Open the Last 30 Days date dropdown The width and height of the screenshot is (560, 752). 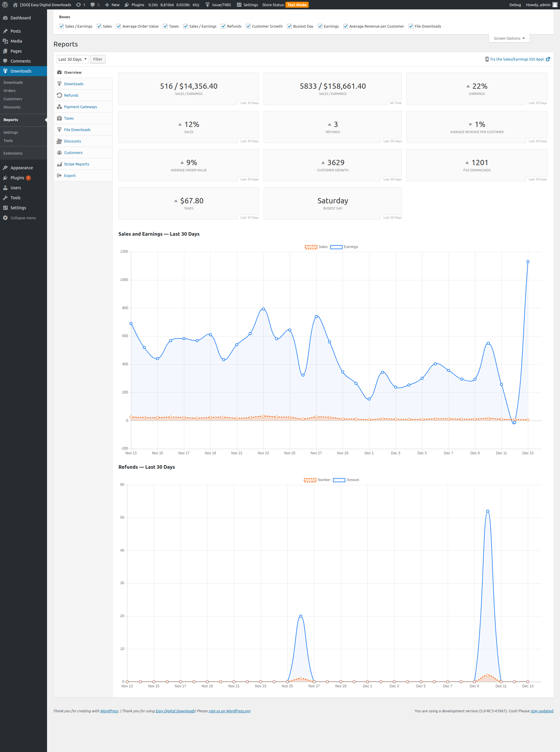(x=72, y=59)
